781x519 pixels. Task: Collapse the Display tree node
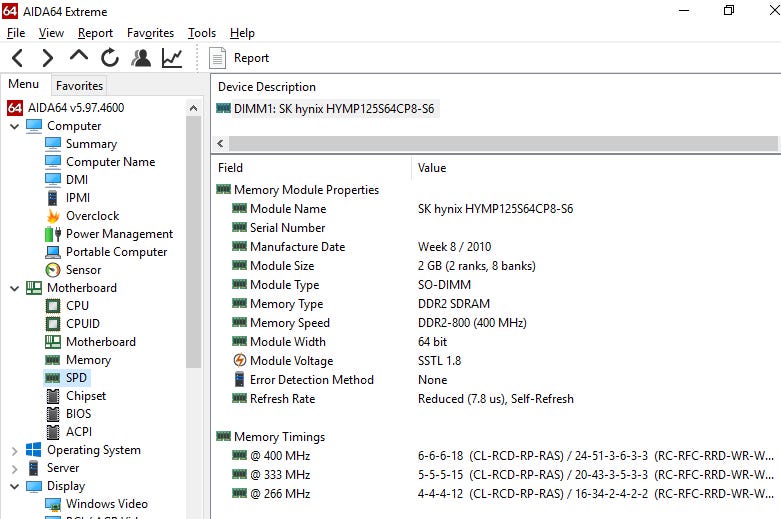(x=14, y=486)
